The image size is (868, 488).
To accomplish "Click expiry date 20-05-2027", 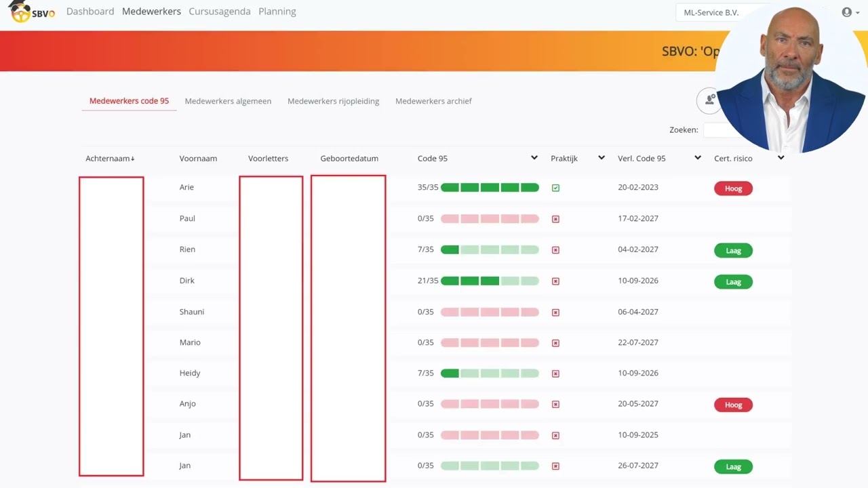I will pyautogui.click(x=638, y=404).
